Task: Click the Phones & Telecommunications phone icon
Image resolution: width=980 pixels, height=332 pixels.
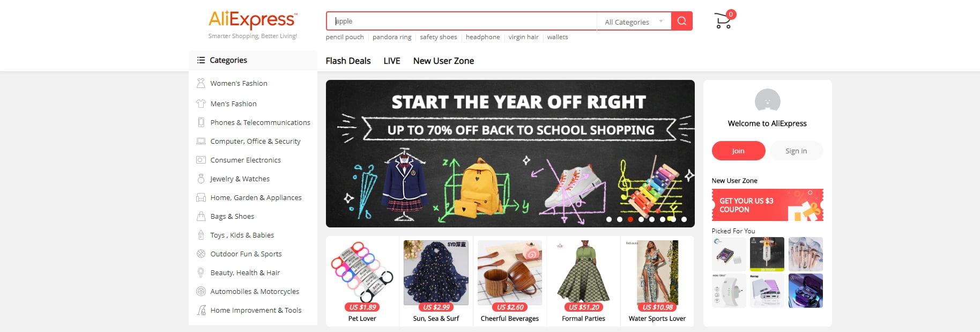Action: (201, 122)
